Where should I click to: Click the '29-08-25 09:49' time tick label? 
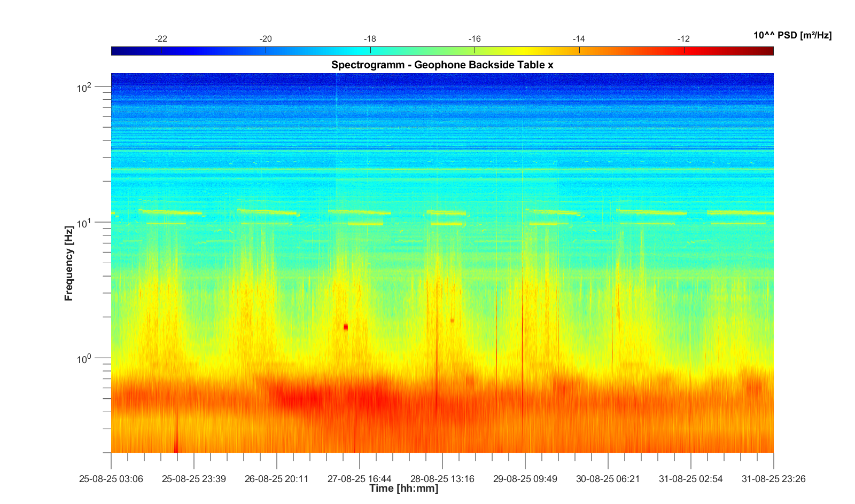pos(525,479)
